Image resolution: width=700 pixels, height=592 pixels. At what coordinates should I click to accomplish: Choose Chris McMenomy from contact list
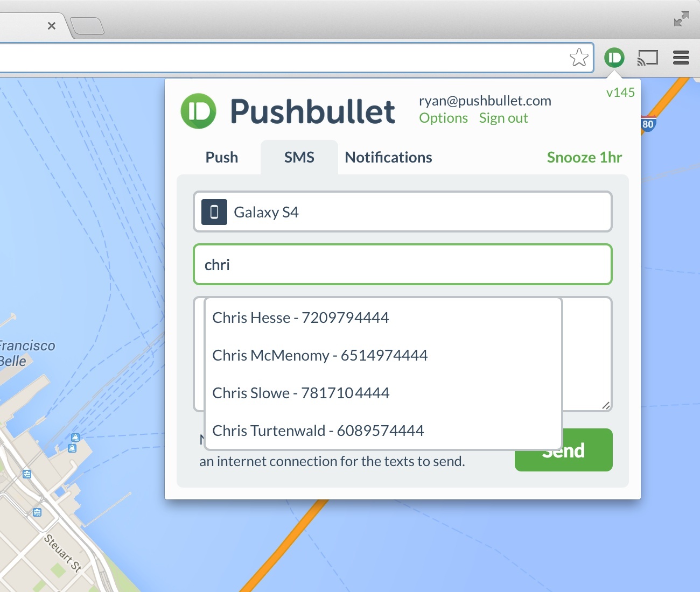tap(320, 355)
